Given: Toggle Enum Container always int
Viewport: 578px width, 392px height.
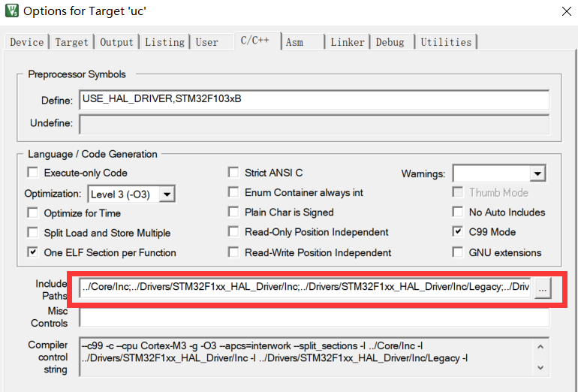Looking at the screenshot, I should [x=233, y=192].
